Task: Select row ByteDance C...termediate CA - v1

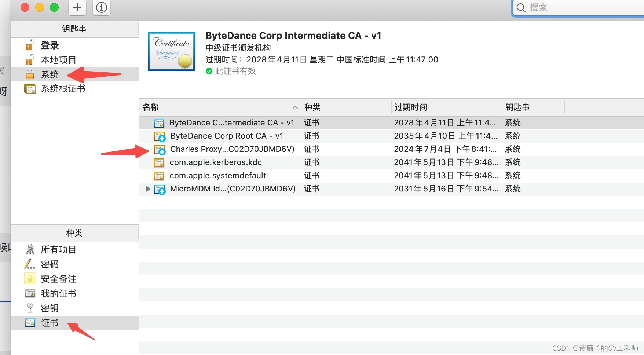Action: click(392, 122)
